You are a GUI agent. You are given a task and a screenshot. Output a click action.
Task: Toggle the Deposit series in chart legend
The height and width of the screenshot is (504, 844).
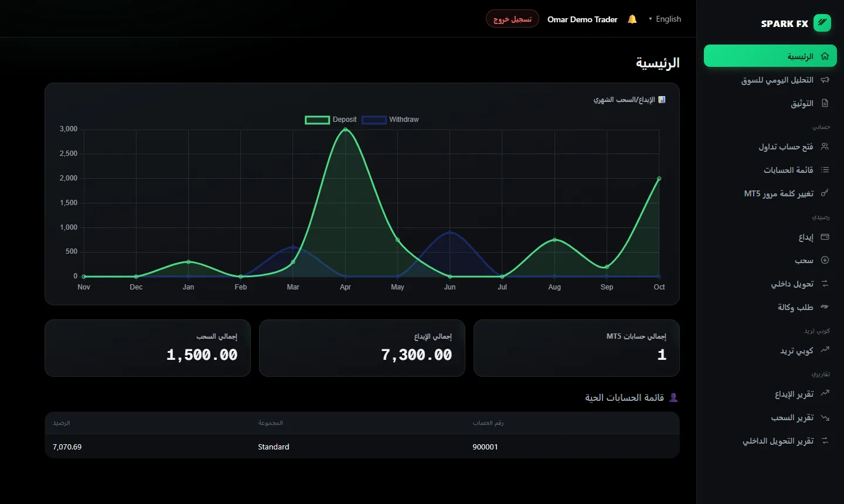tap(331, 120)
